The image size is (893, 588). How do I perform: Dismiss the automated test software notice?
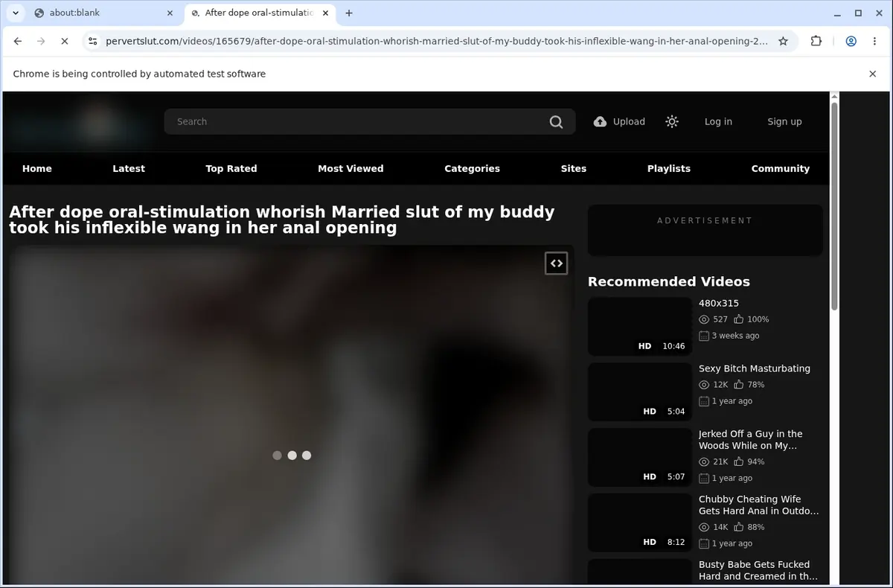click(872, 74)
